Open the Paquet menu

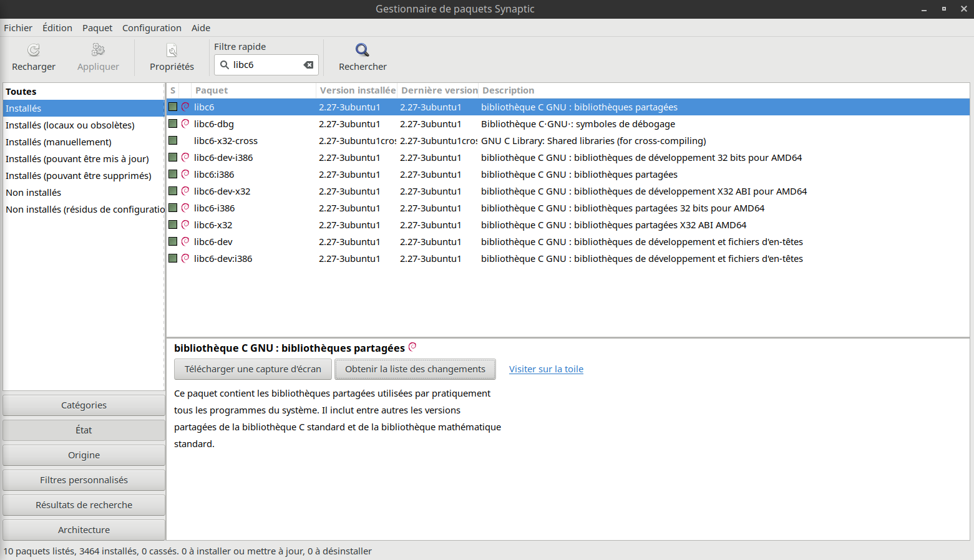point(97,28)
